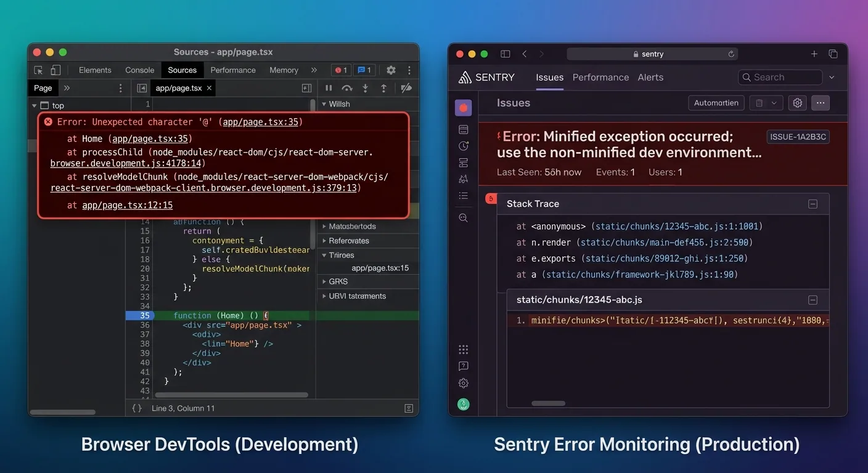The height and width of the screenshot is (473, 868).
Task: Show the browser tab overview icon
Action: pos(833,54)
